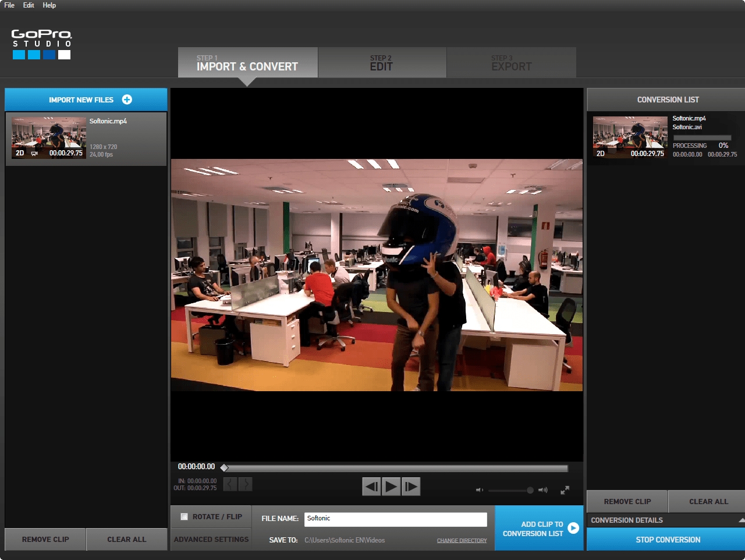745x560 pixels.
Task: Open the Change Directory link
Action: pos(462,541)
